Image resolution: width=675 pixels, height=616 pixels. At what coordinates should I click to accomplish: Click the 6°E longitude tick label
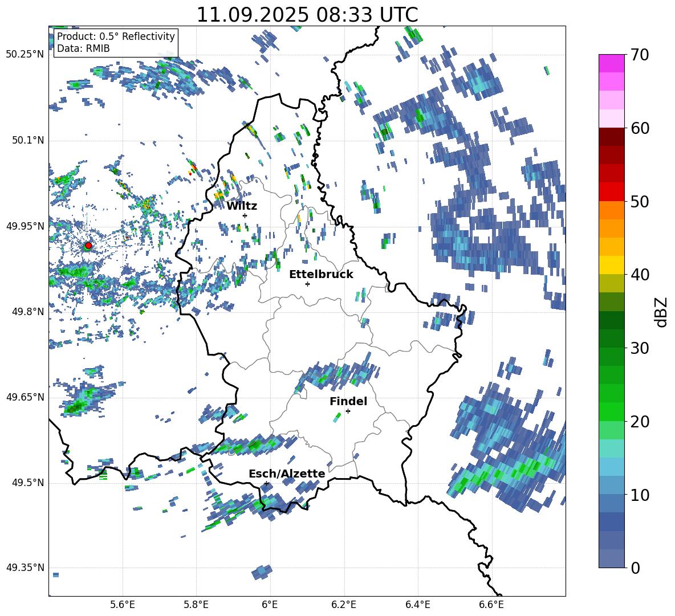coord(270,605)
